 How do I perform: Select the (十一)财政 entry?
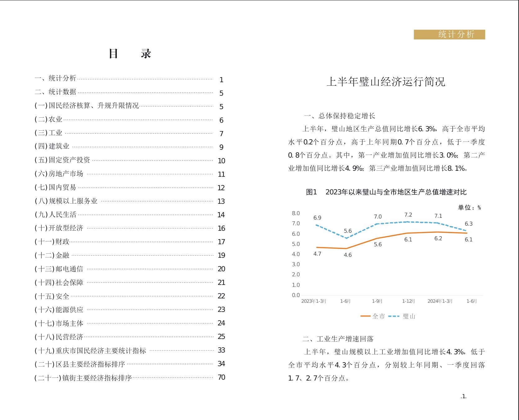[130, 242]
